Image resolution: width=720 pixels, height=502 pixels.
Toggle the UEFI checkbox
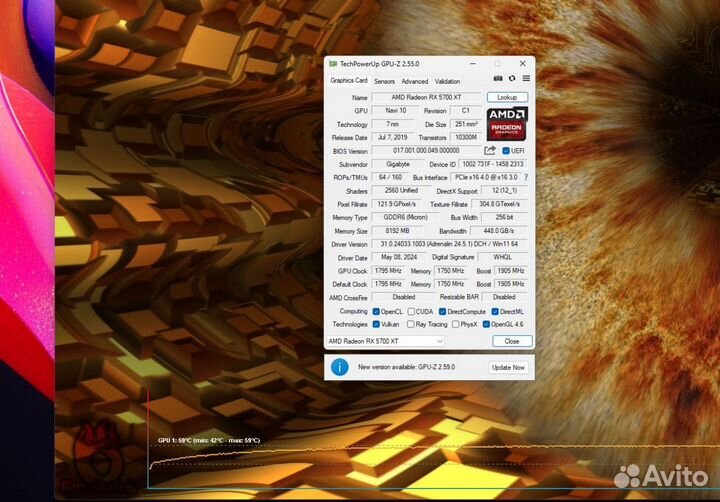pos(506,151)
